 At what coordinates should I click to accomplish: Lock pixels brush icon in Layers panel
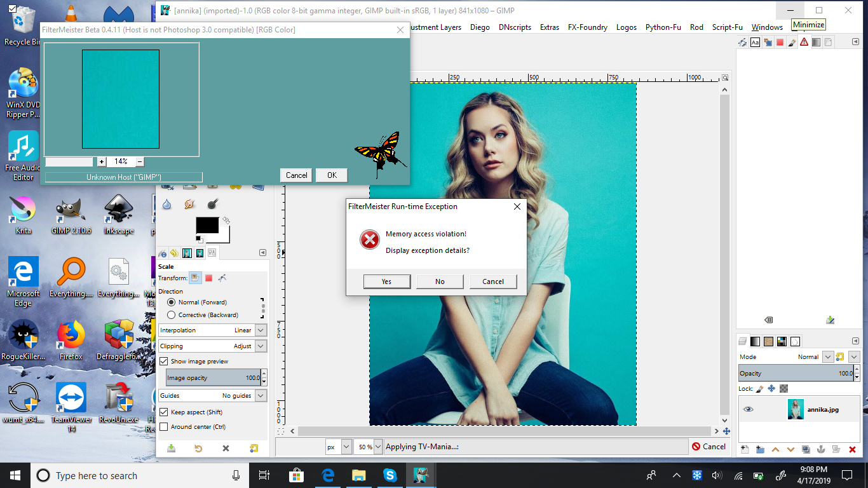pyautogui.click(x=759, y=388)
